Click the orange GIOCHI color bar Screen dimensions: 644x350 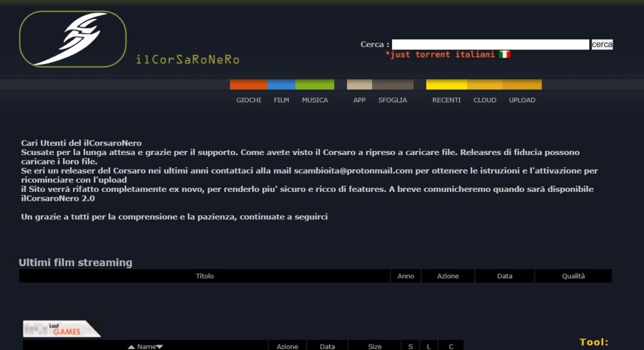click(x=248, y=84)
